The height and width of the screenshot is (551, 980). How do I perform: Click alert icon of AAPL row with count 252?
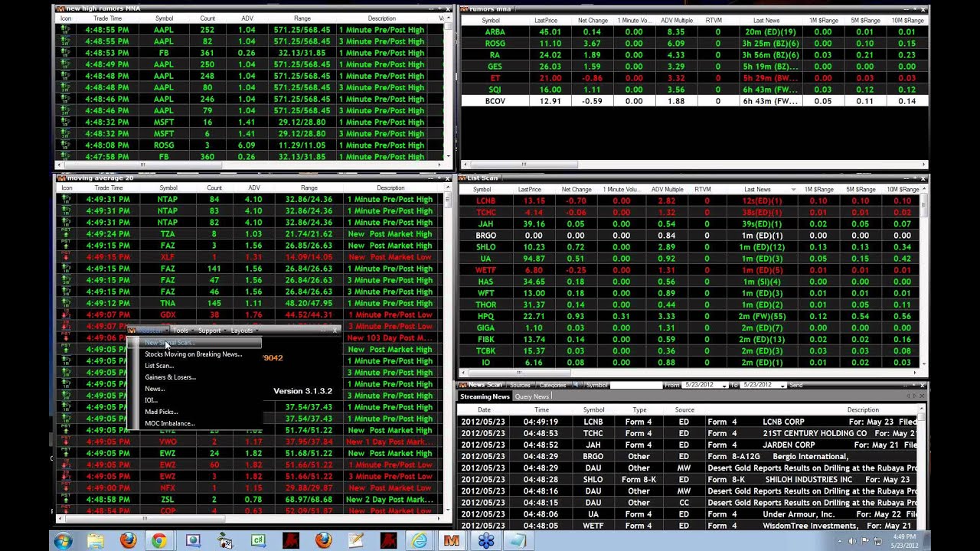(x=66, y=30)
